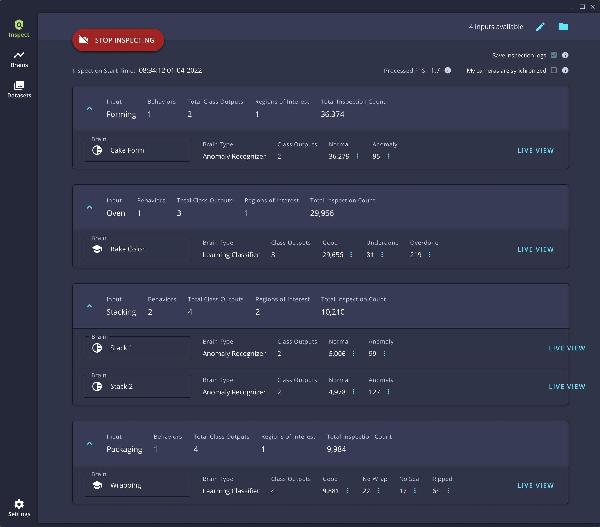Image resolution: width=600 pixels, height=527 pixels.
Task: Click the inputs available label
Action: [x=496, y=27]
